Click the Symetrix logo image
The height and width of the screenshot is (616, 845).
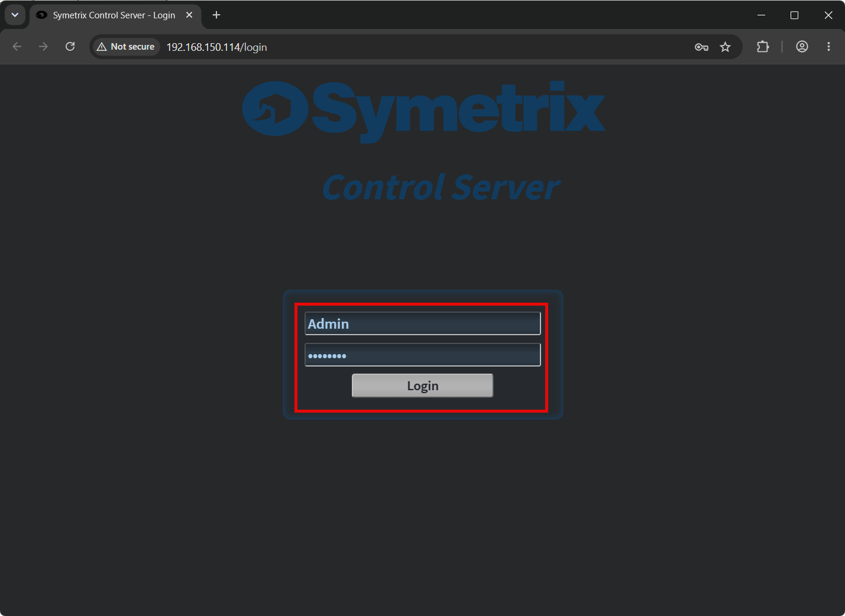[423, 111]
